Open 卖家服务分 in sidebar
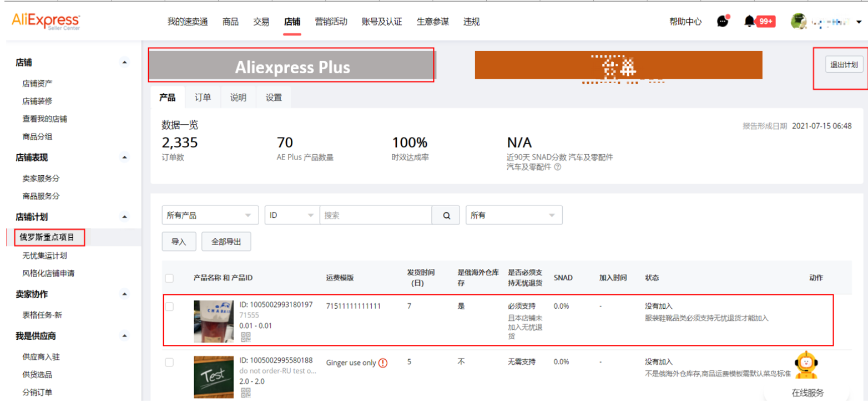The height and width of the screenshot is (408, 868). pos(41,178)
